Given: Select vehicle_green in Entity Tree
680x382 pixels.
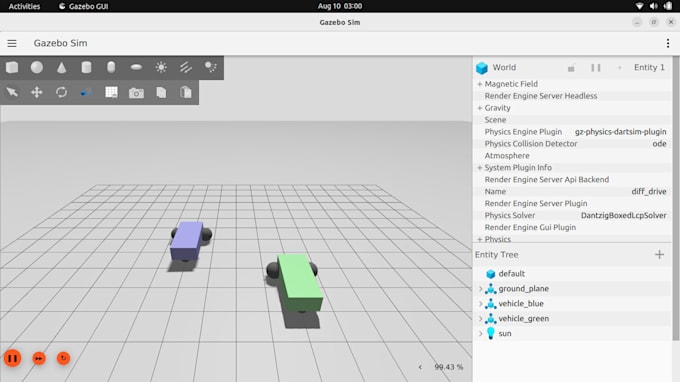Looking at the screenshot, I should click(523, 318).
